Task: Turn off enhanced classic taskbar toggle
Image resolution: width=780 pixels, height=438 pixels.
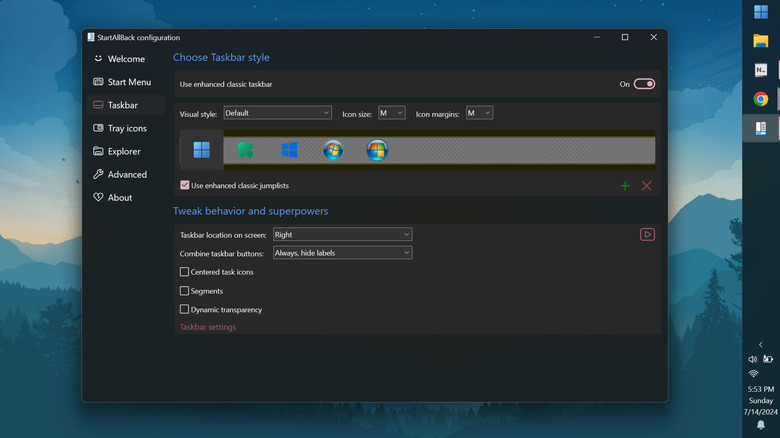Action: point(644,84)
